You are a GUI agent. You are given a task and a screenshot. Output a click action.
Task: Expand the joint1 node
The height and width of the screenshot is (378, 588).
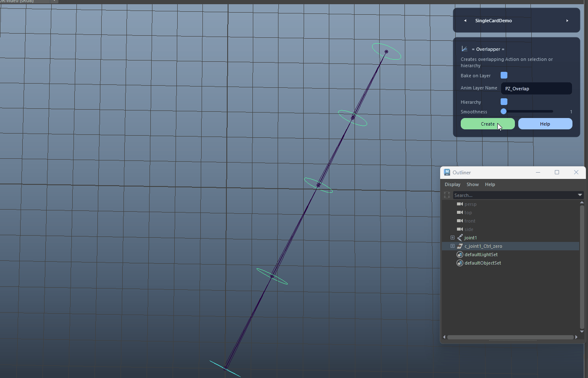point(452,238)
